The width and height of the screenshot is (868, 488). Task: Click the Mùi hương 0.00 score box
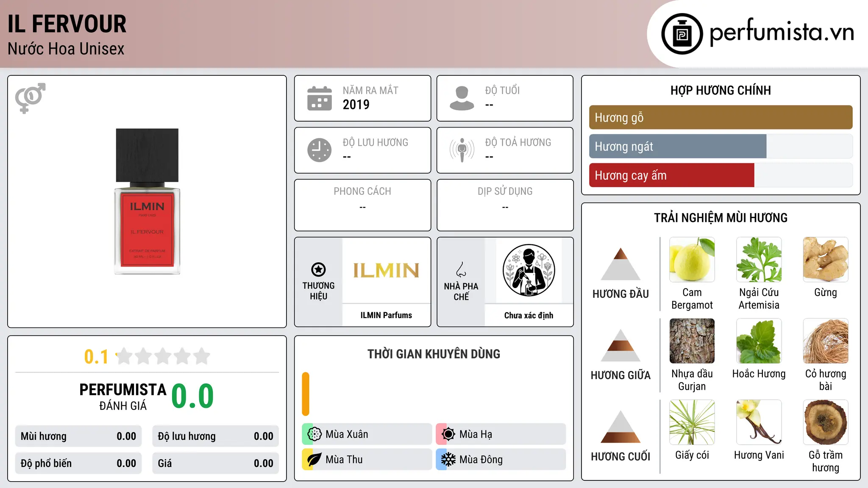78,436
